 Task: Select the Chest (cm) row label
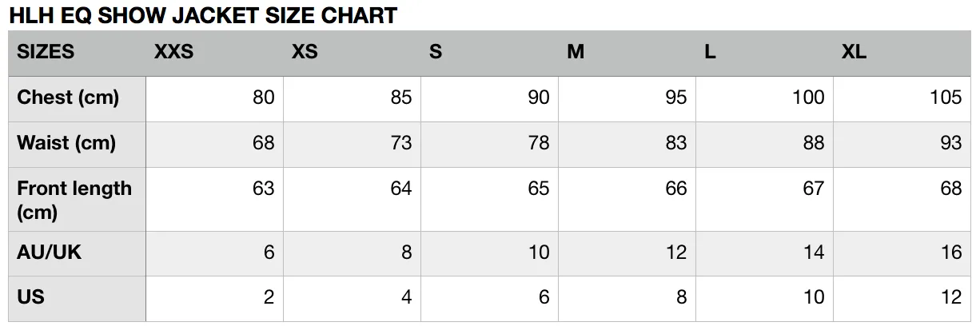(x=68, y=97)
